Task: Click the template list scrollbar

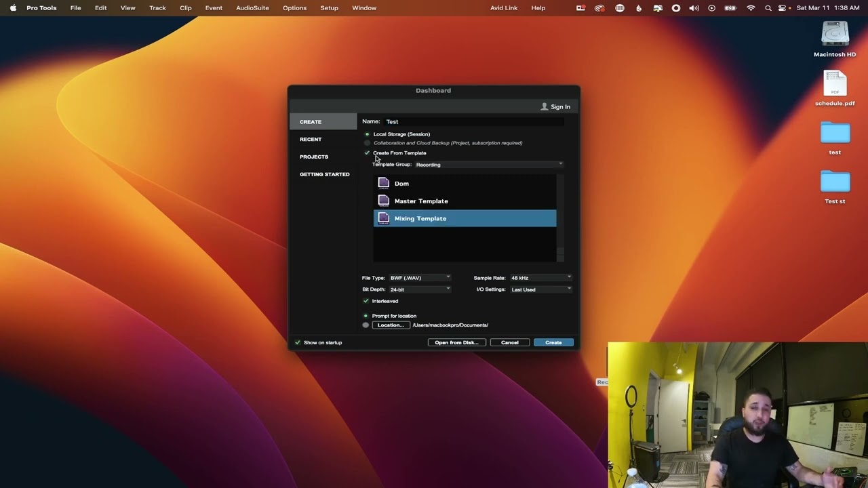Action: point(560,218)
